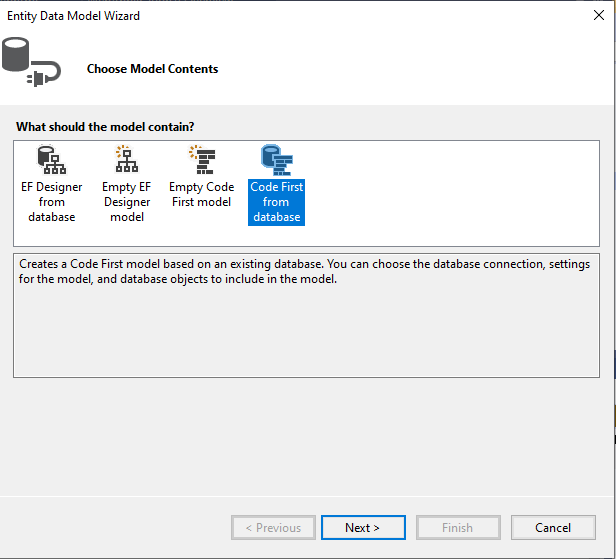Click the 'Choose Model Contents' heading
616x559 pixels.
tap(152, 69)
